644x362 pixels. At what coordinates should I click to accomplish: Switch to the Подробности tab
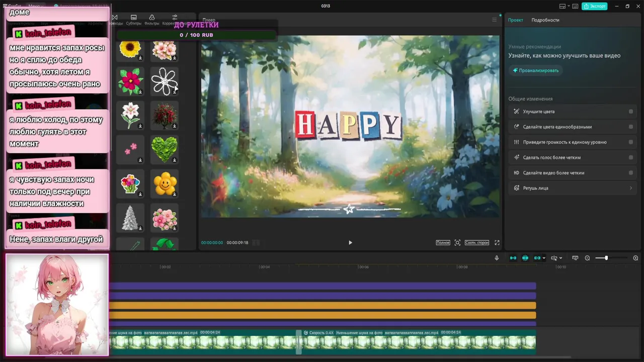545,20
